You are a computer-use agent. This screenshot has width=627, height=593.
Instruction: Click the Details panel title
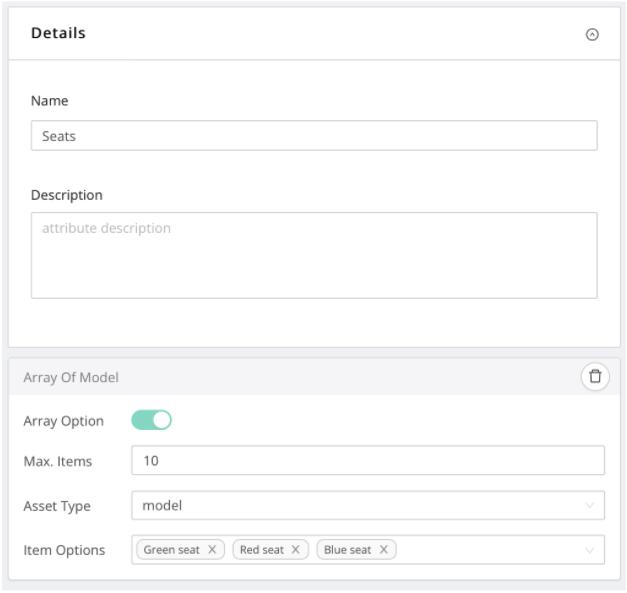tap(58, 33)
